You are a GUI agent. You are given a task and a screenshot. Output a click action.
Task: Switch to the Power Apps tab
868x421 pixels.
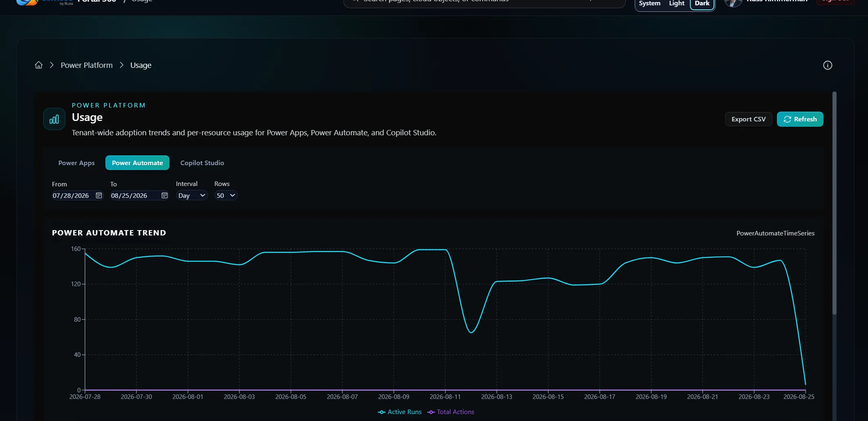point(76,163)
